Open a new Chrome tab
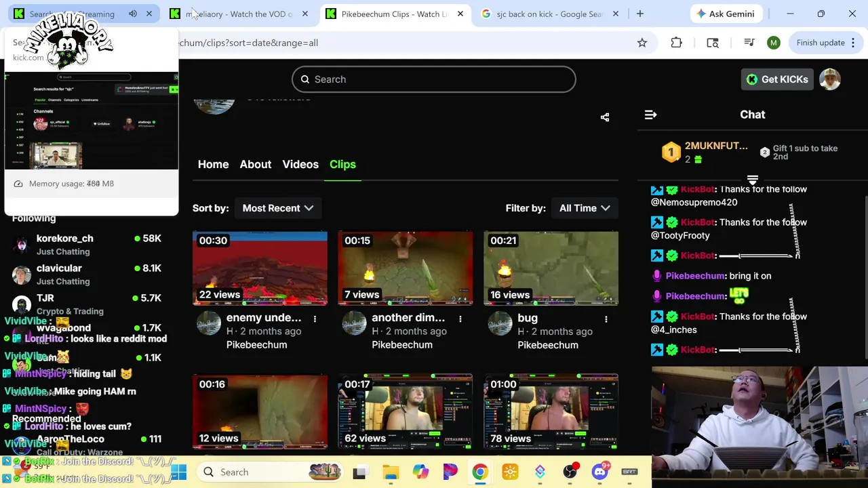This screenshot has height=488, width=868. point(639,14)
